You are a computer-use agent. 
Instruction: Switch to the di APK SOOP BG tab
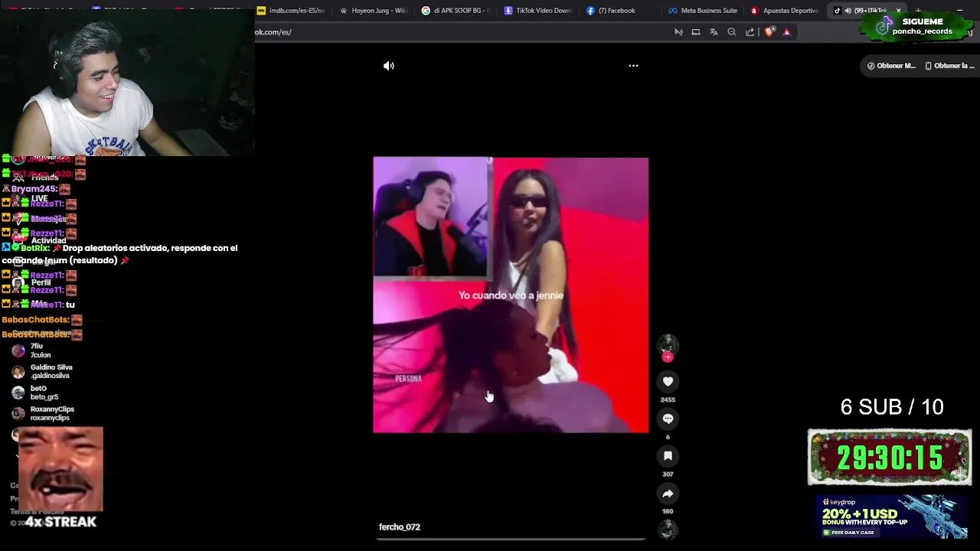455,11
